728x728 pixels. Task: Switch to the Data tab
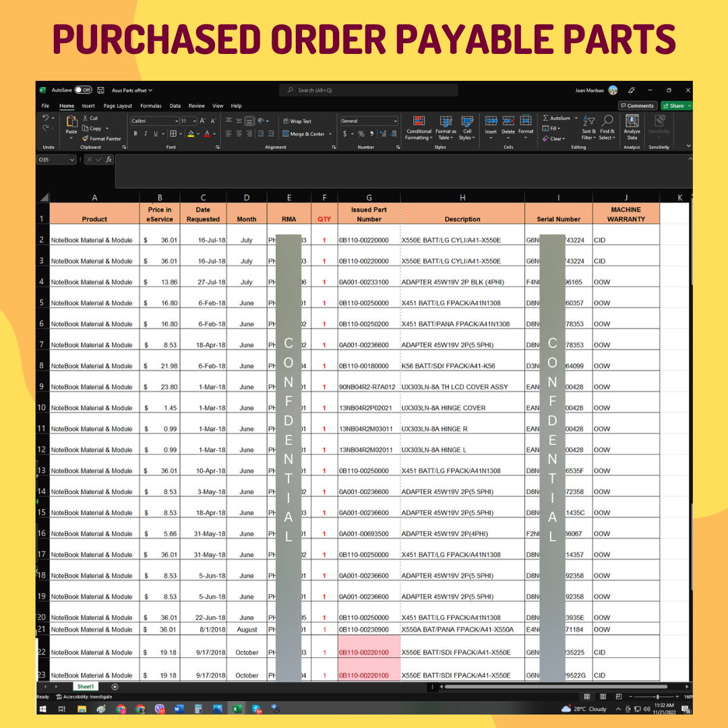pos(175,106)
